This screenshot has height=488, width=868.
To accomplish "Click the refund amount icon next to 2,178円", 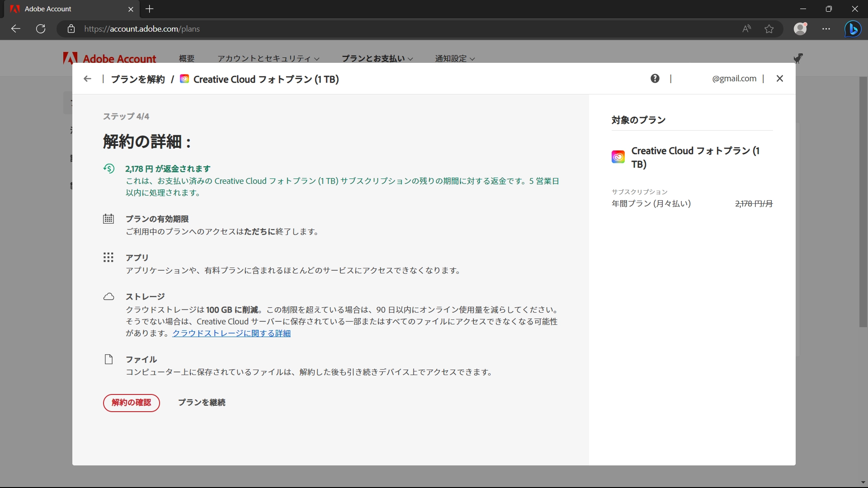I will [108, 169].
